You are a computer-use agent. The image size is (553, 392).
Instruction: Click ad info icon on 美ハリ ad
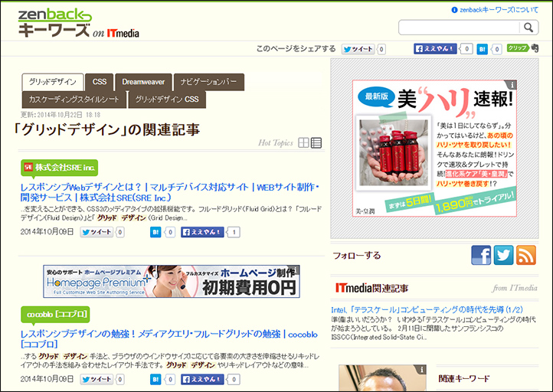(x=512, y=85)
